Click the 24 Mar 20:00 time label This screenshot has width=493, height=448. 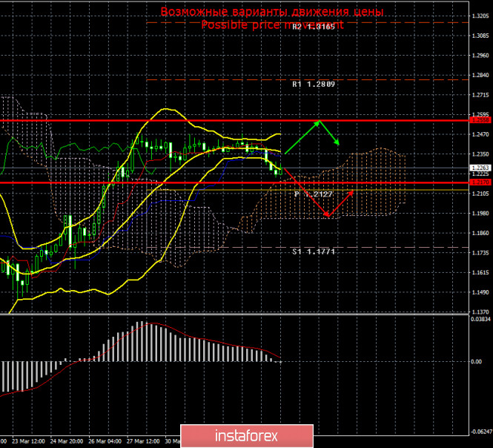tap(66, 441)
